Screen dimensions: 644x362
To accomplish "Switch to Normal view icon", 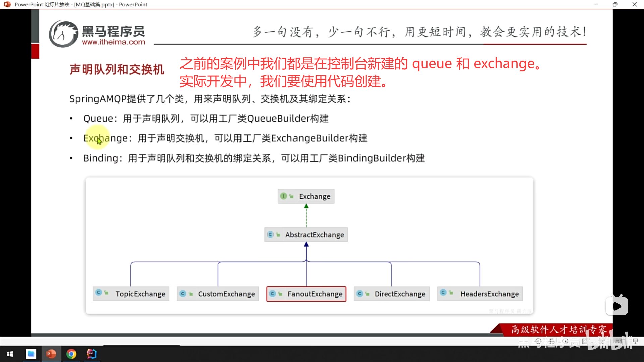I will point(585,341).
